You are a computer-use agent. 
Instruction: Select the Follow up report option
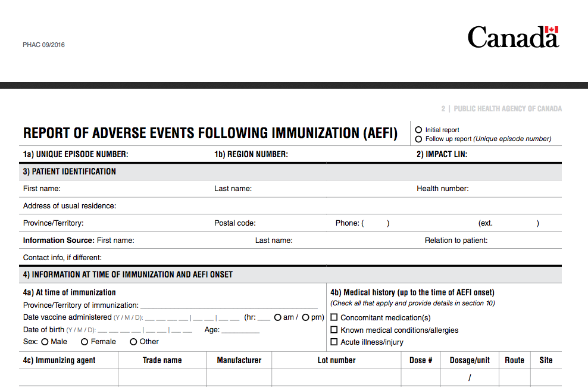(x=419, y=139)
